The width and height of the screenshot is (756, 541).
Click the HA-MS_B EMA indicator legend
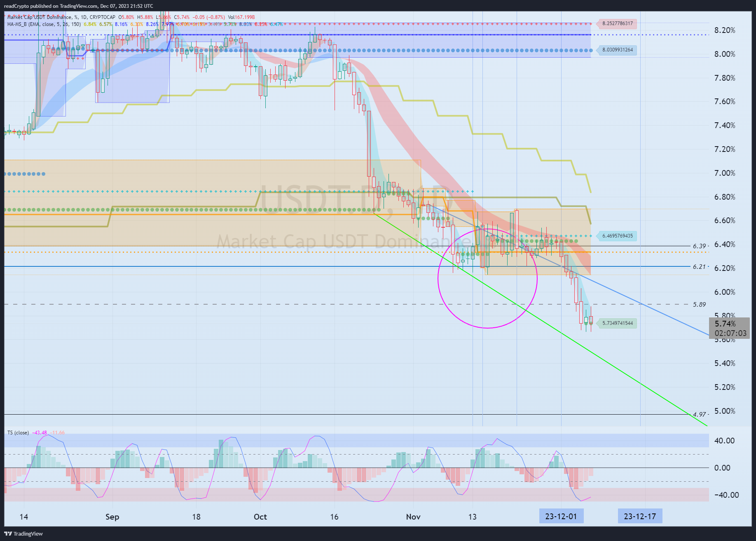click(x=44, y=24)
